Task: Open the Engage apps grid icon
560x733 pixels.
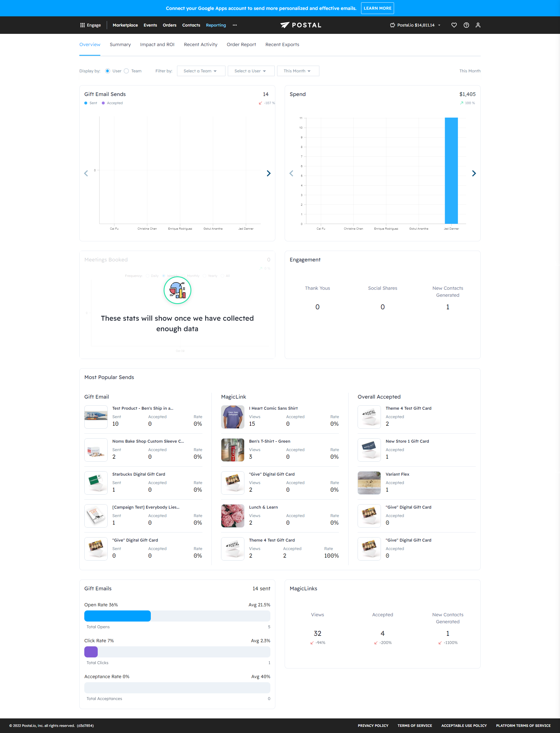Action: click(82, 25)
